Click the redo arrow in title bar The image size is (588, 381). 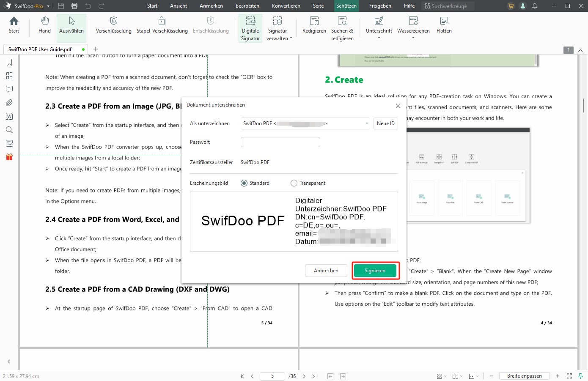tap(102, 6)
